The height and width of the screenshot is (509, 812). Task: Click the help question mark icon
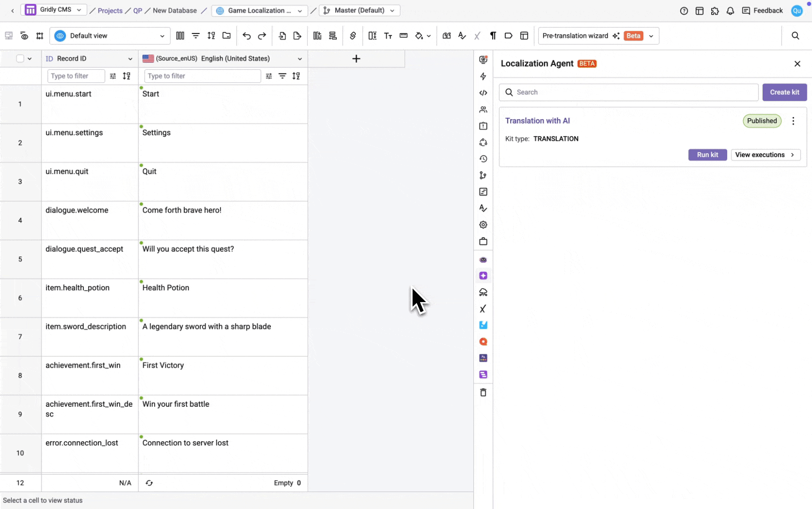(684, 11)
